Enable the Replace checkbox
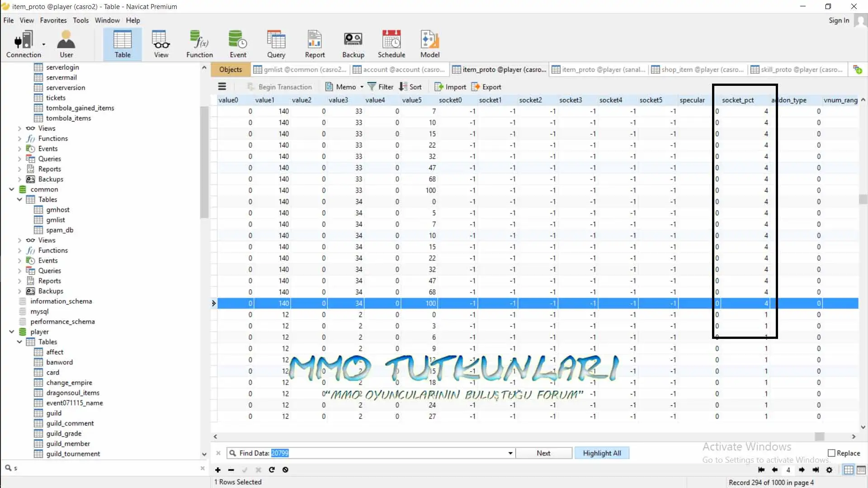 (x=831, y=453)
